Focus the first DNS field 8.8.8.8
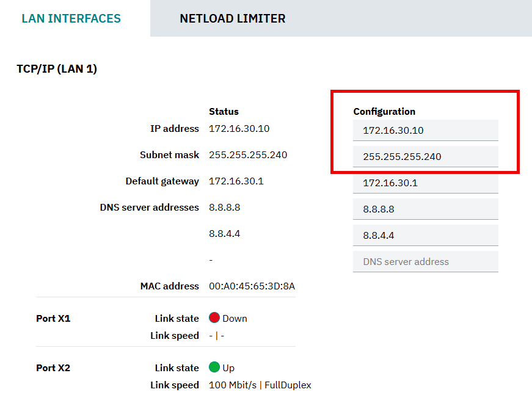 426,209
